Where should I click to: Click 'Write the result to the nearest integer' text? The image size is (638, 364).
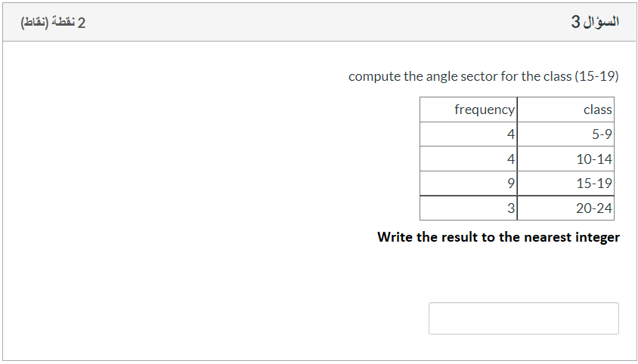[x=498, y=237]
